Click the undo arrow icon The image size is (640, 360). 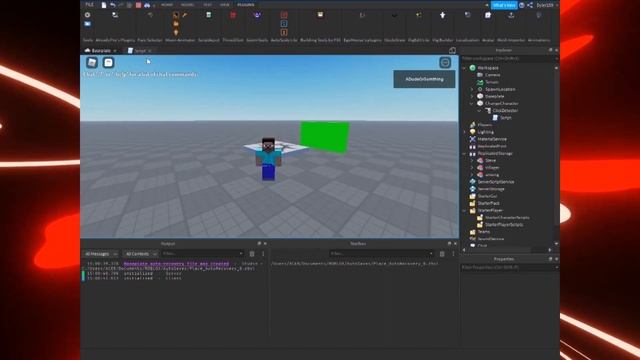click(x=113, y=5)
